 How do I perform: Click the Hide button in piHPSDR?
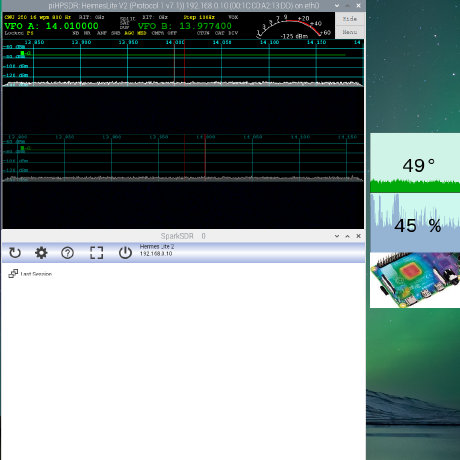pos(350,19)
